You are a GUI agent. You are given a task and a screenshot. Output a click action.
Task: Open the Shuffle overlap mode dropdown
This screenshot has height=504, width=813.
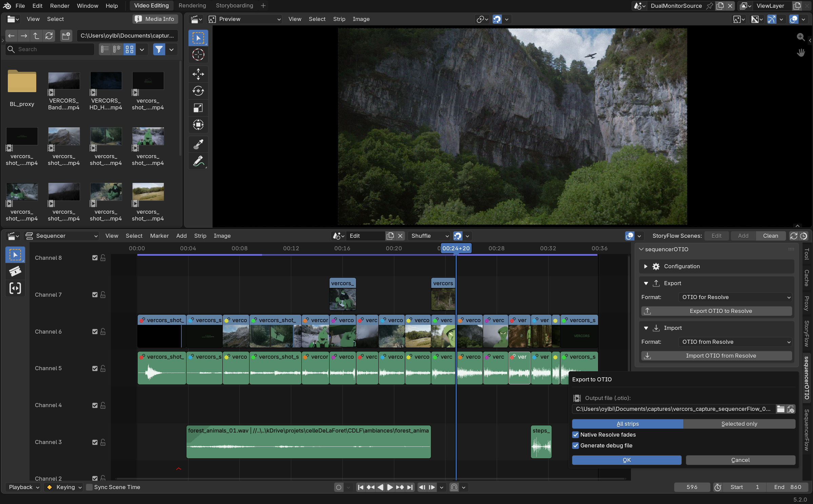tap(430, 236)
